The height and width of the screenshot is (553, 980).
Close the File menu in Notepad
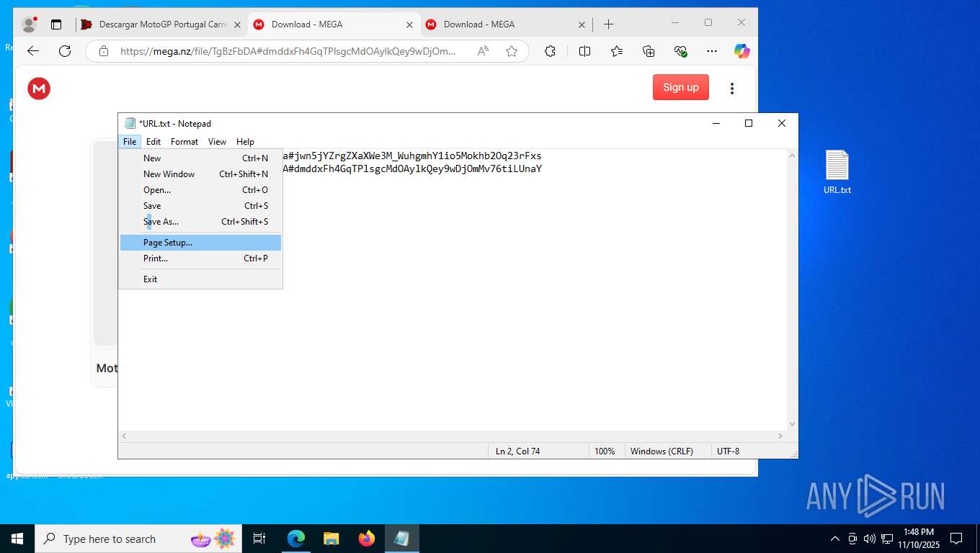point(130,142)
